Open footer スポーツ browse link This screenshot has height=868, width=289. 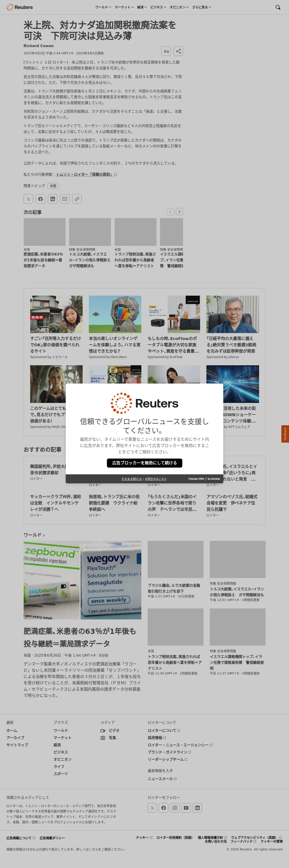pos(61,774)
